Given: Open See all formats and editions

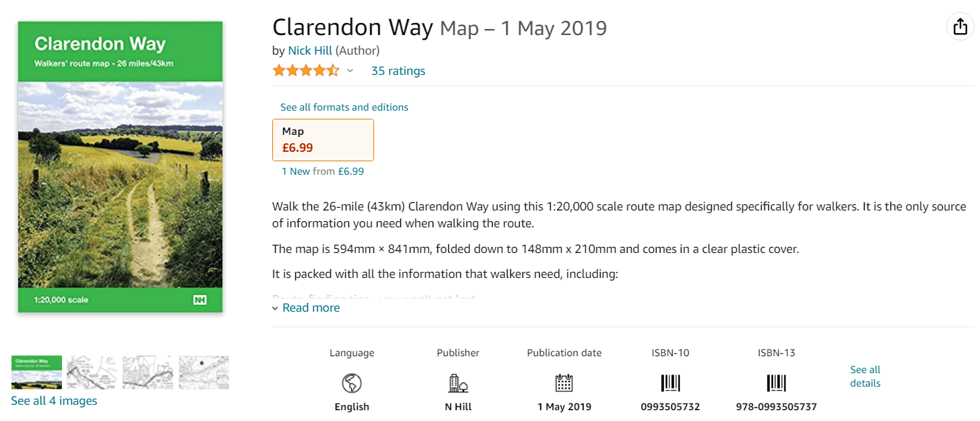Looking at the screenshot, I should click(x=344, y=107).
